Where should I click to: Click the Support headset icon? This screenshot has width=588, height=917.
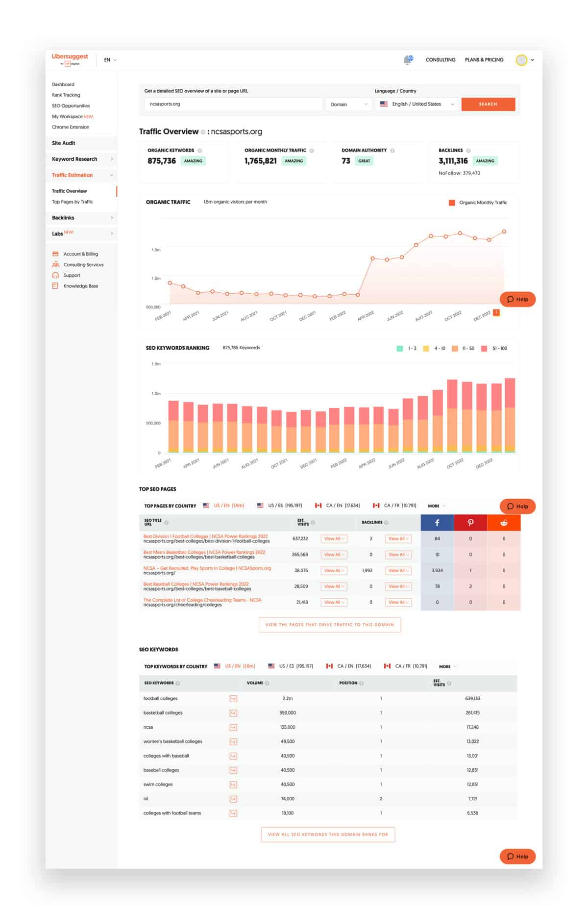(55, 275)
